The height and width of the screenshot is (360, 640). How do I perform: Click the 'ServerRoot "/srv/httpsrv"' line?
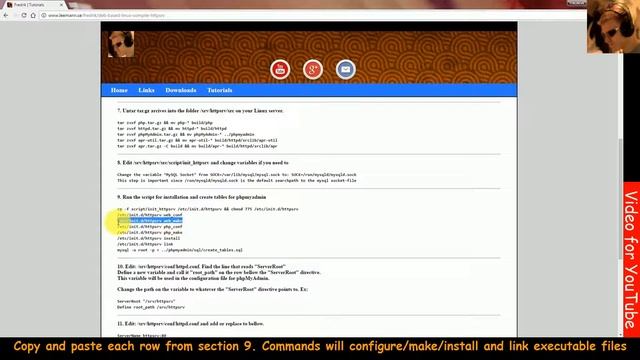[146, 301]
